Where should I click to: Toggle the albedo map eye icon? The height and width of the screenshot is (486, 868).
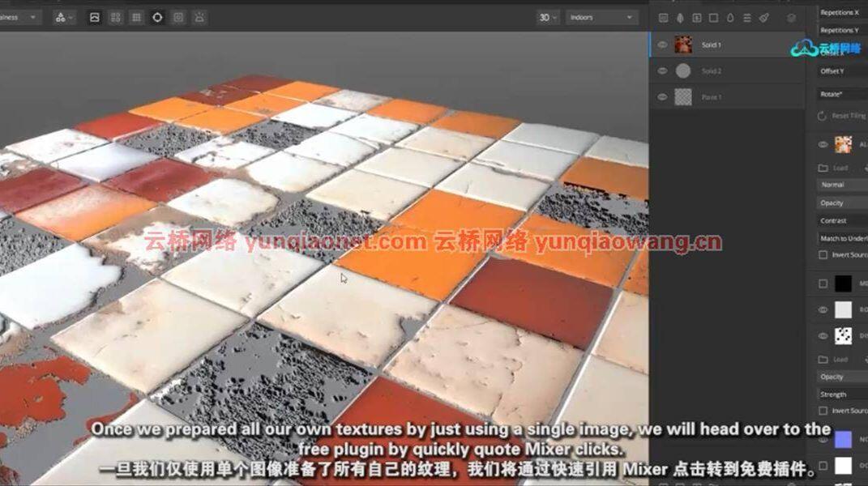point(823,144)
